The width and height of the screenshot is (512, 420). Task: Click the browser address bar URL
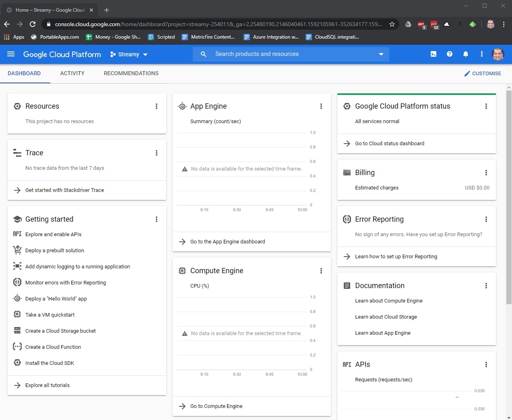[219, 24]
